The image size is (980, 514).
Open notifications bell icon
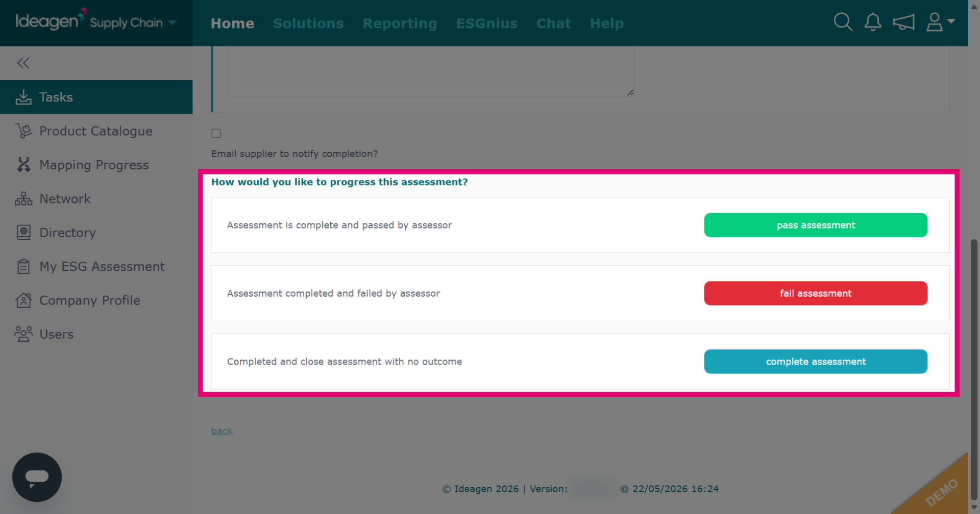click(873, 22)
